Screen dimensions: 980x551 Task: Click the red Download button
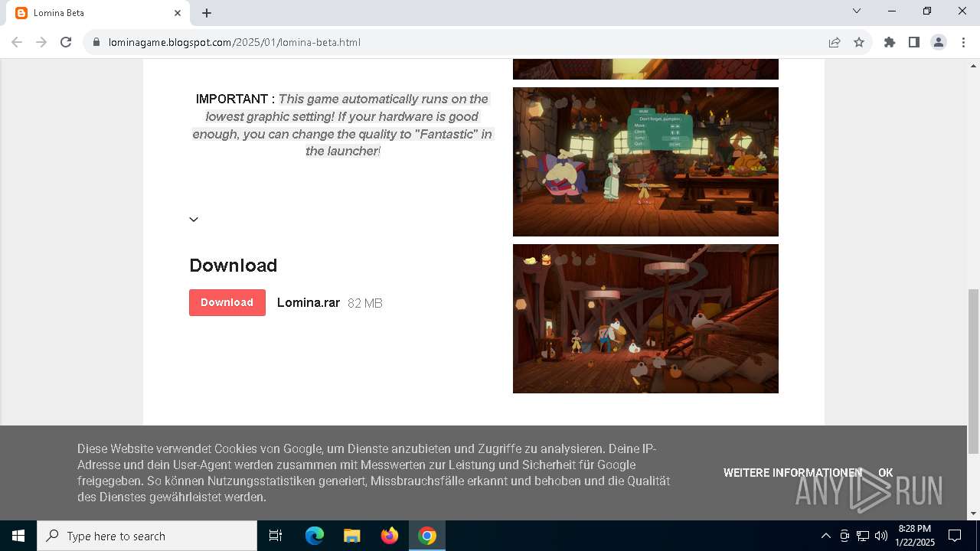[x=227, y=302]
